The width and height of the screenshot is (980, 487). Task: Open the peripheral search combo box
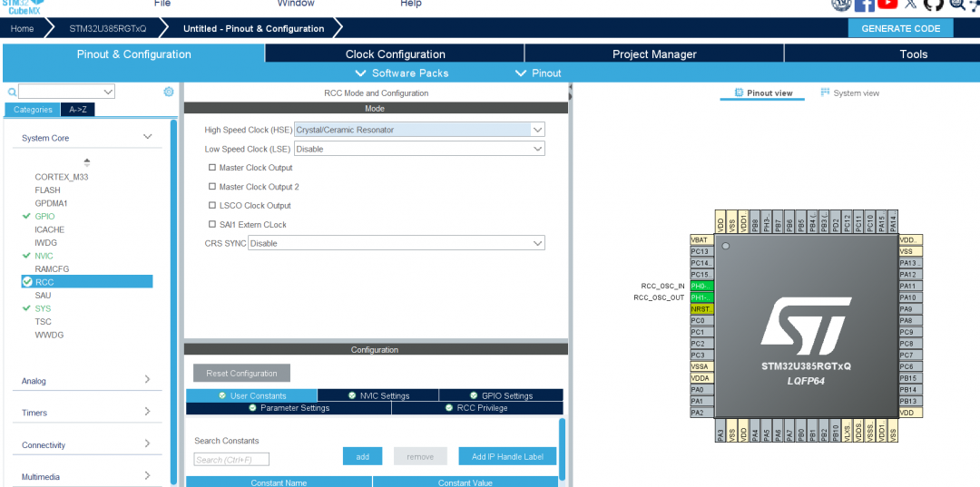click(67, 92)
